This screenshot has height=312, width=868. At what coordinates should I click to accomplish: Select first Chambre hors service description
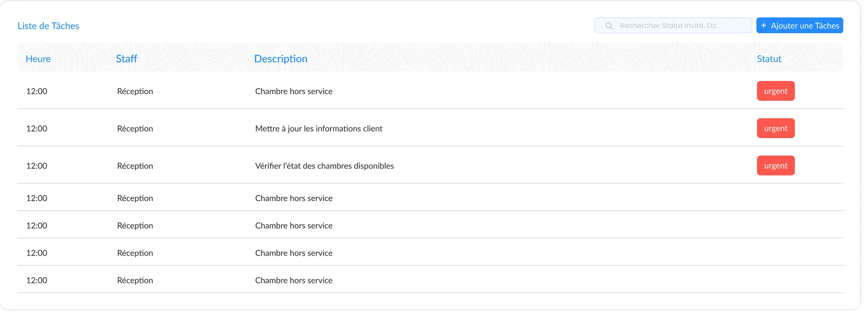[x=294, y=91]
